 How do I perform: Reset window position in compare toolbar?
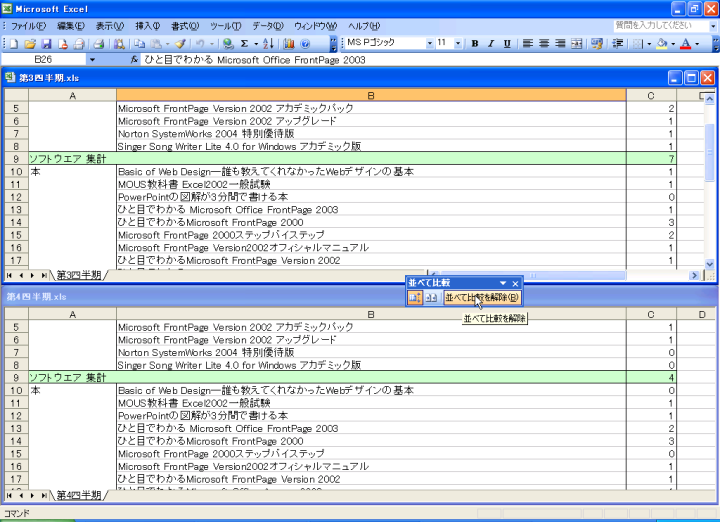click(x=431, y=297)
